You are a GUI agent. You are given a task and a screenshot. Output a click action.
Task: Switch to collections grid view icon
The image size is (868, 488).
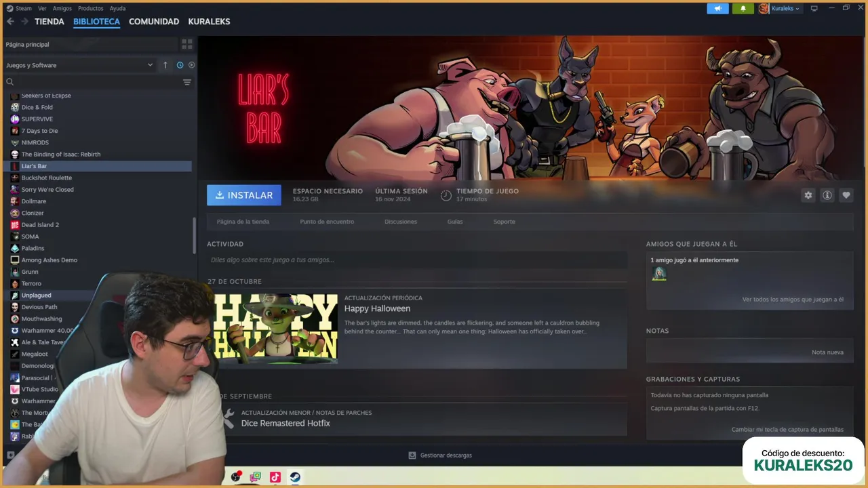point(187,45)
